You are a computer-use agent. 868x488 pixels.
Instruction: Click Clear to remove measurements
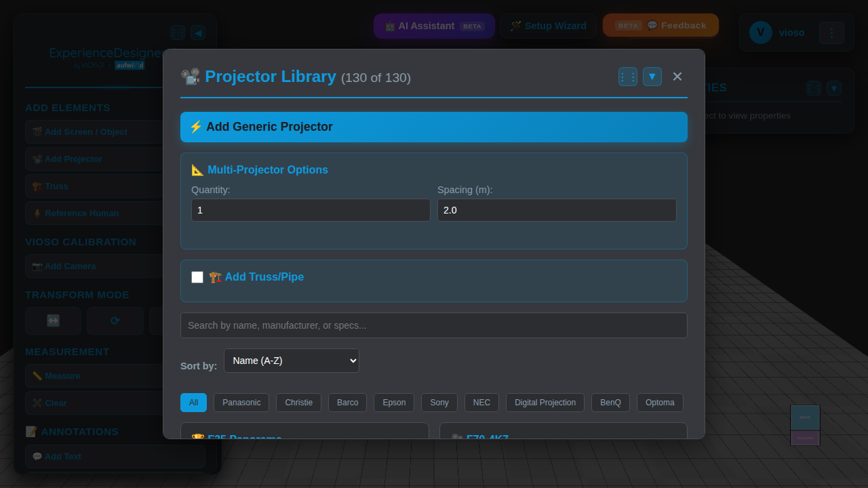[54, 403]
